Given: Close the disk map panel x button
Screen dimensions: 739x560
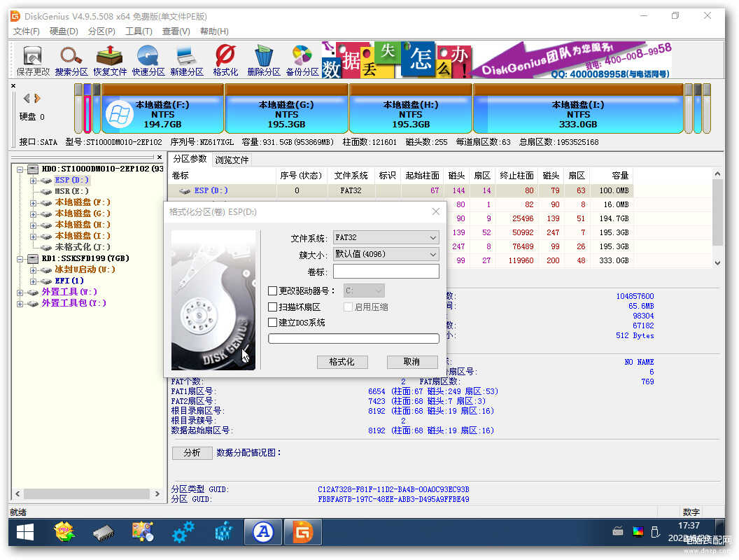Looking at the screenshot, I should coord(13,86).
